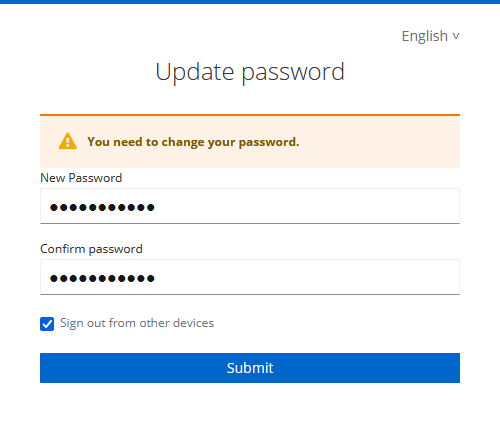The image size is (500, 428).
Task: Click the Update password heading
Action: 250,72
